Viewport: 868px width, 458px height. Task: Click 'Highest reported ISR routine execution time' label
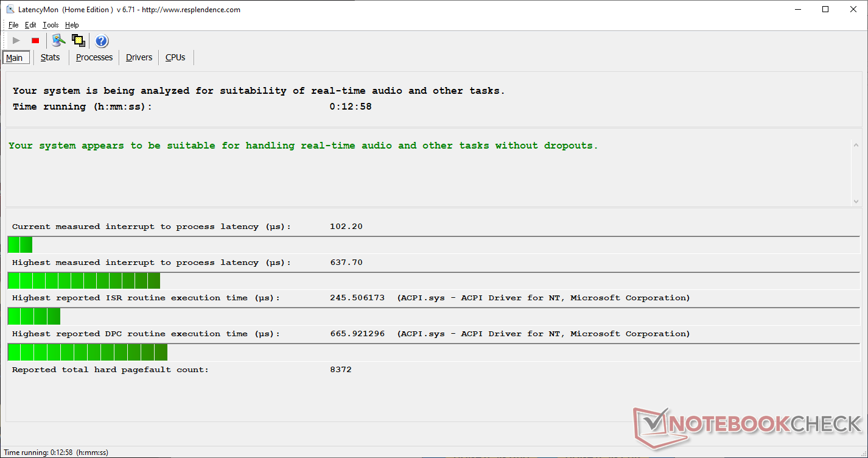pos(146,298)
